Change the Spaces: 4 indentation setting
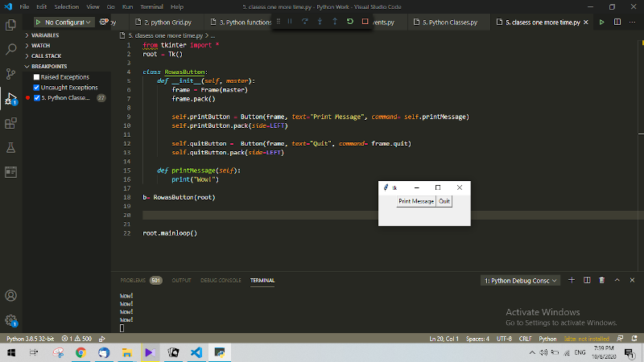The width and height of the screenshot is (644, 362). click(x=477, y=339)
